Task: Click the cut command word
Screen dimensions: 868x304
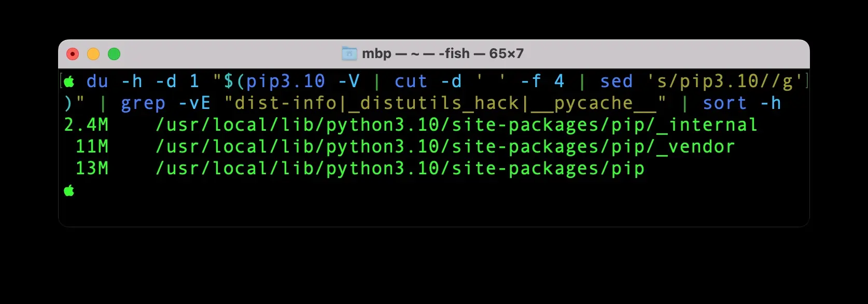Action: (x=411, y=81)
